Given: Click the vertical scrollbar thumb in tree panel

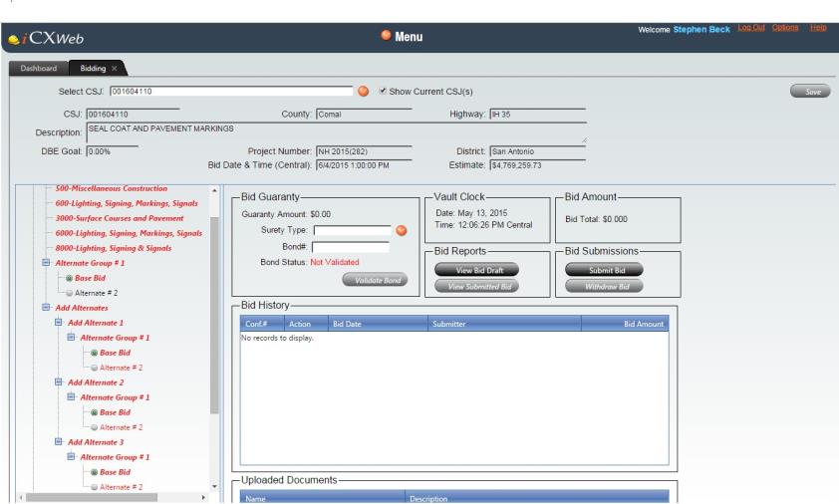Looking at the screenshot, I should coord(214,316).
